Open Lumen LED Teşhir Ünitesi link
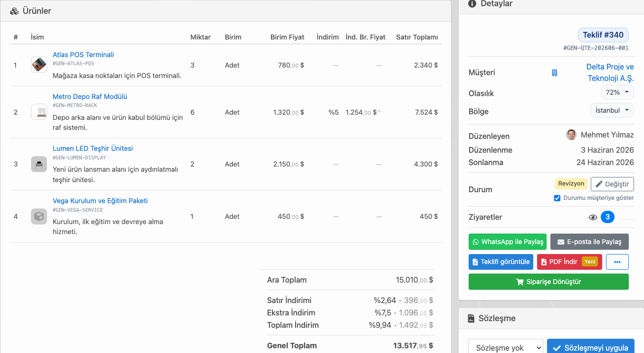The width and height of the screenshot is (644, 353). 93,148
